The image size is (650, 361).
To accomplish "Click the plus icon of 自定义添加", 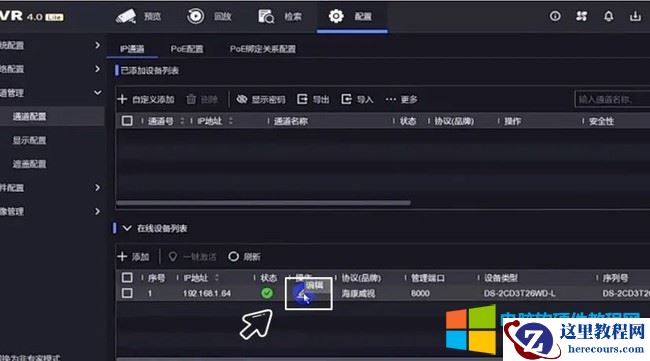I will 122,99.
